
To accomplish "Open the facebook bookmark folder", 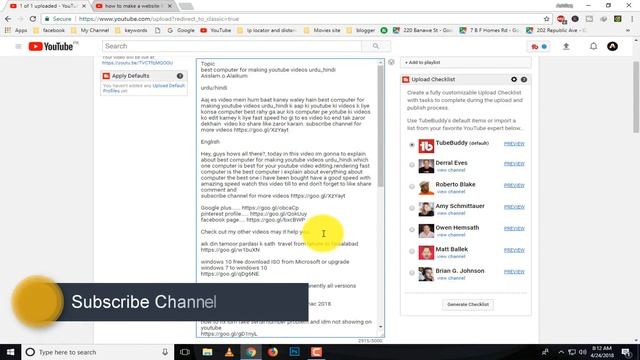I will point(49,30).
